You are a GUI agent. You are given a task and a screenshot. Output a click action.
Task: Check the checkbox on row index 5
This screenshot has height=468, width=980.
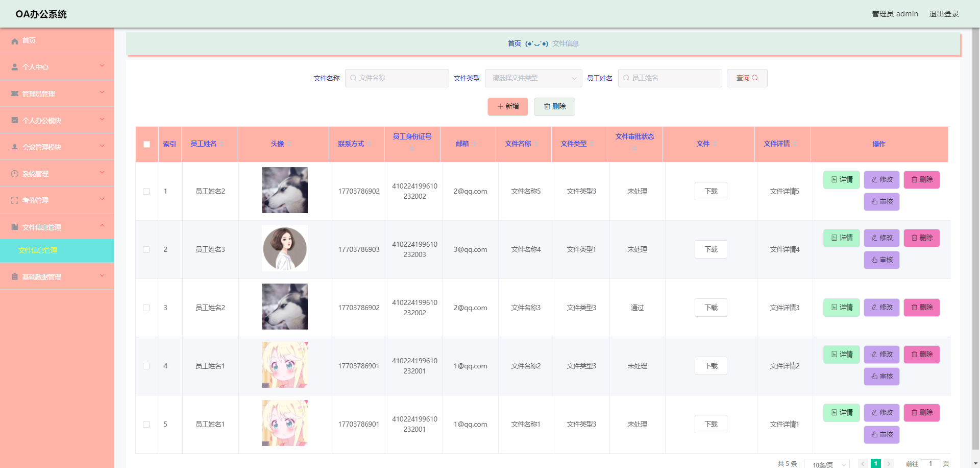tap(146, 424)
